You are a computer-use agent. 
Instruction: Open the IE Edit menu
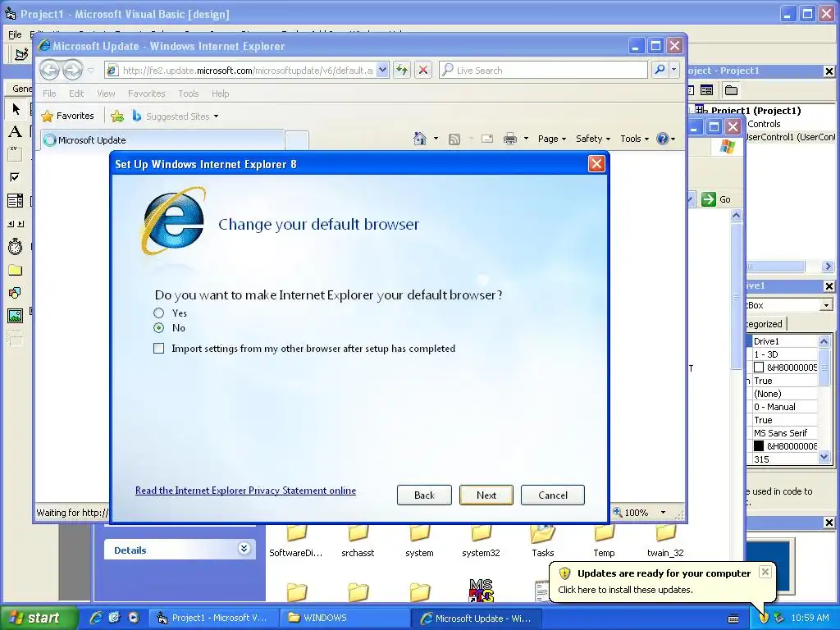click(x=76, y=94)
